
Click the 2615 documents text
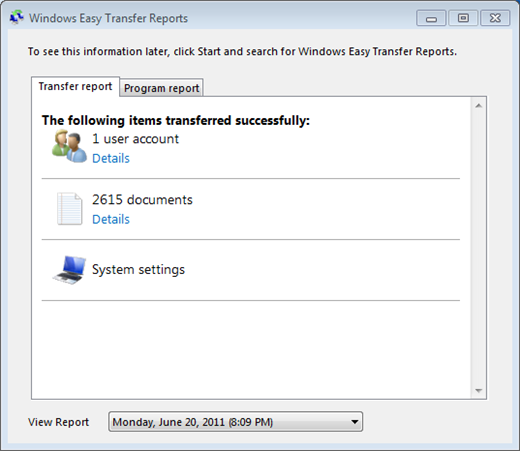coord(142,200)
